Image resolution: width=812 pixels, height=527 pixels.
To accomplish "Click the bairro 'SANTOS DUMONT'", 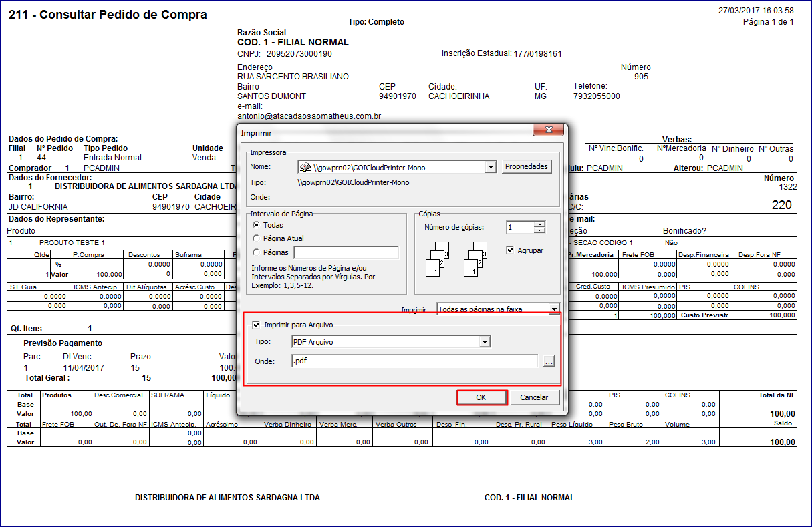I will (x=272, y=96).
